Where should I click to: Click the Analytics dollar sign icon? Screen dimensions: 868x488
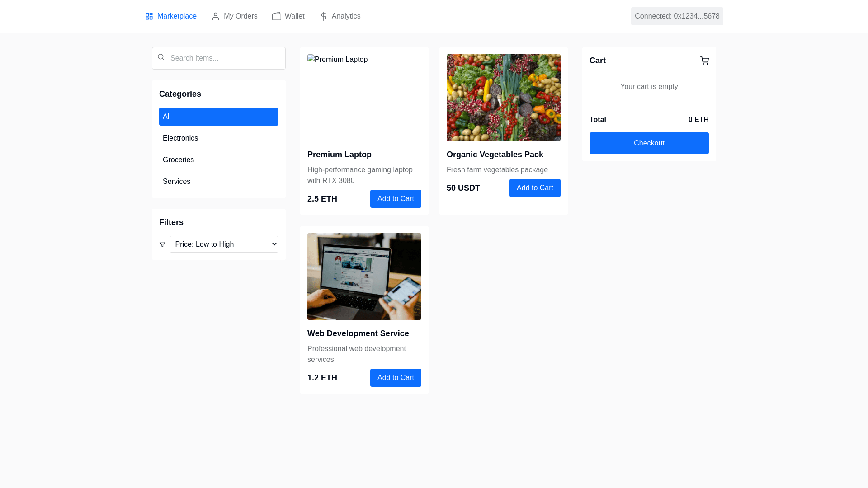(324, 16)
